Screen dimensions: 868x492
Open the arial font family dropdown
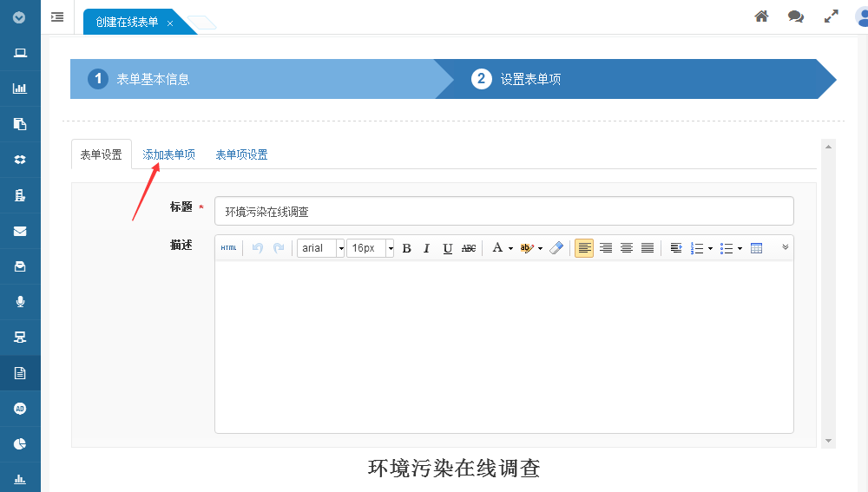click(321, 248)
